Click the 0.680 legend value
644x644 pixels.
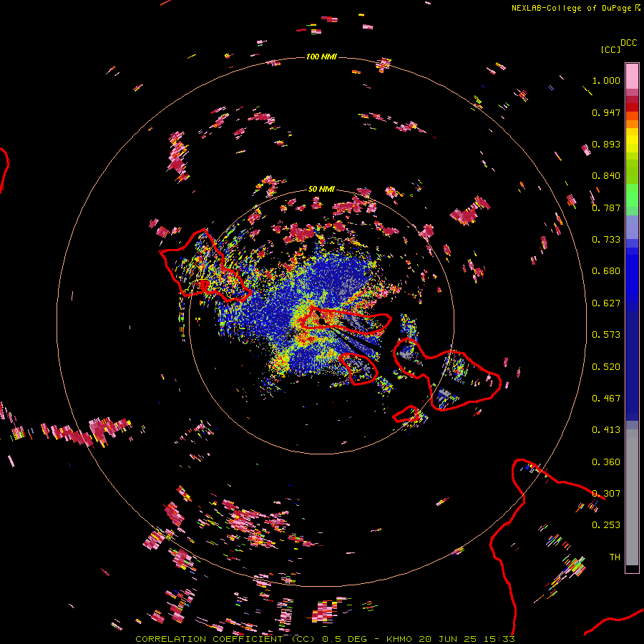pyautogui.click(x=606, y=271)
